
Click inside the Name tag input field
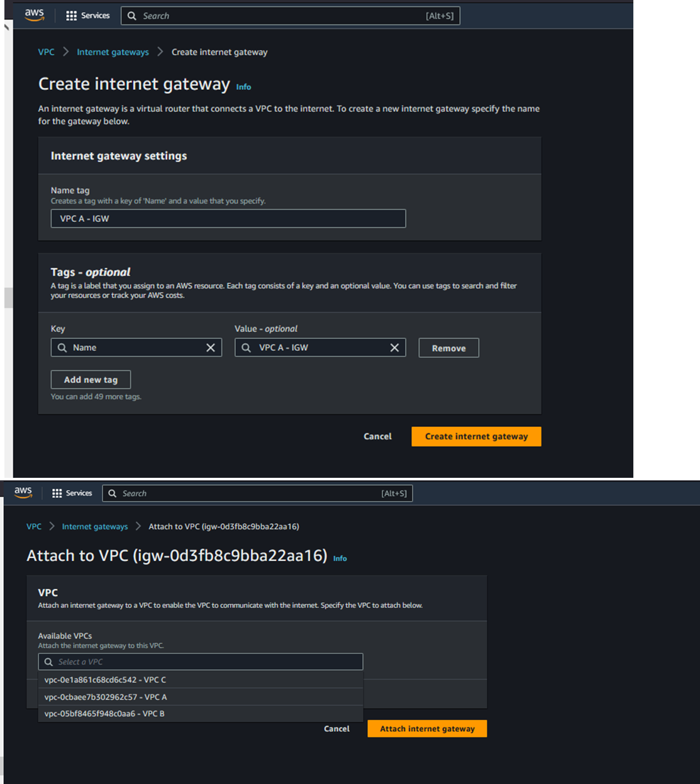[228, 219]
